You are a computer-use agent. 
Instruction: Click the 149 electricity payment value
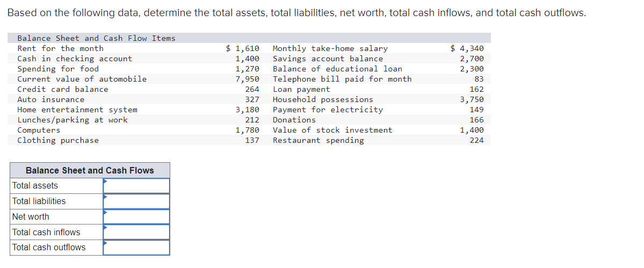point(477,110)
